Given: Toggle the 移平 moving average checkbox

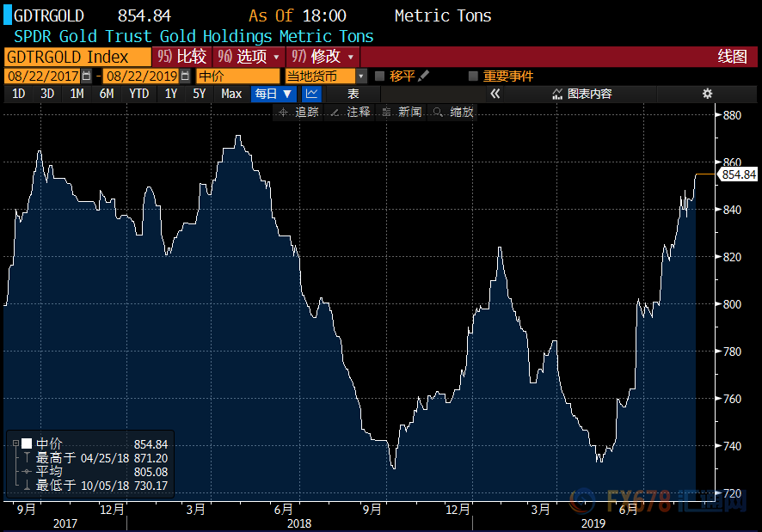Looking at the screenshot, I should click(379, 76).
